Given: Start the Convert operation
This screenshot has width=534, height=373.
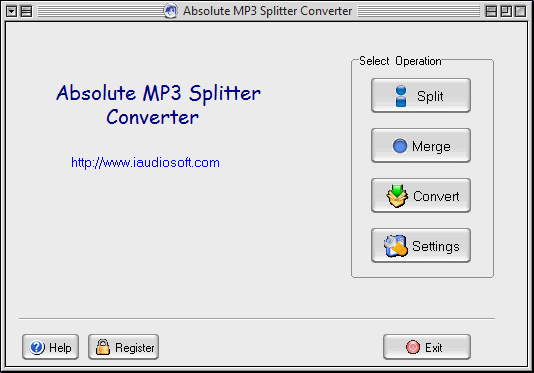Looking at the screenshot, I should (x=421, y=196).
